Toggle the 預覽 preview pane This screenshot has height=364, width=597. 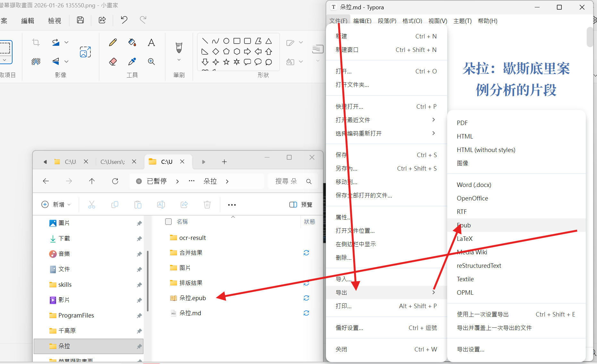pos(301,205)
